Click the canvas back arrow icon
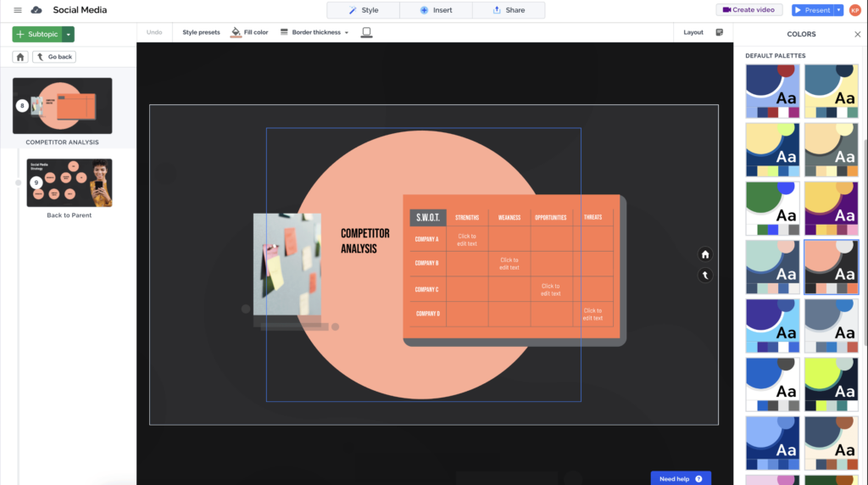The height and width of the screenshot is (485, 868). [x=705, y=276]
